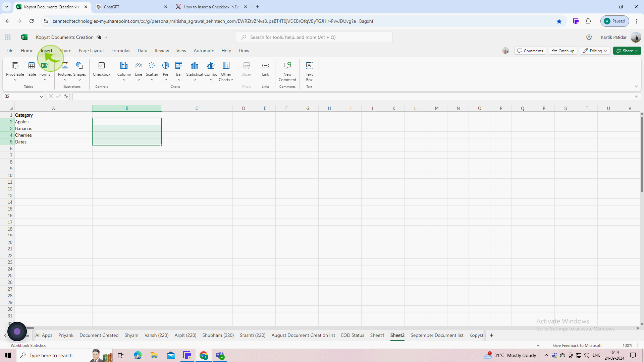Open Workbook Statistics
Image resolution: width=644 pixels, height=362 pixels.
tap(28, 346)
